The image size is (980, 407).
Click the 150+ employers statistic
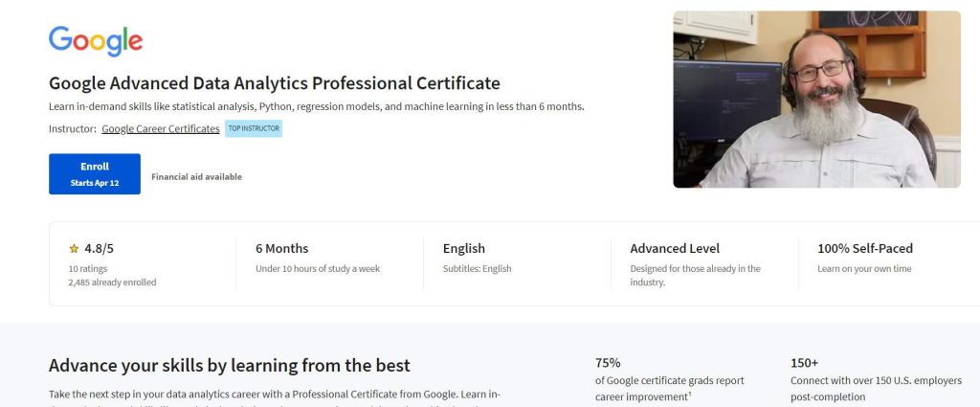[804, 363]
